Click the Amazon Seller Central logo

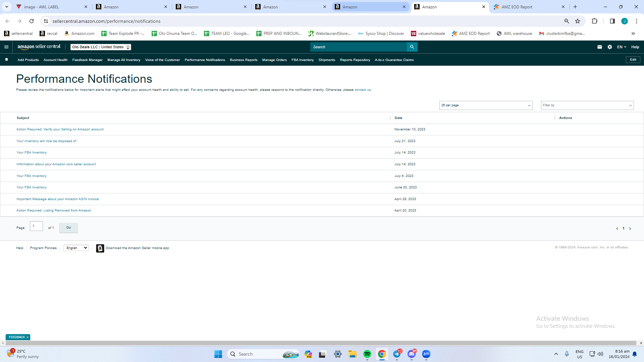(x=39, y=47)
